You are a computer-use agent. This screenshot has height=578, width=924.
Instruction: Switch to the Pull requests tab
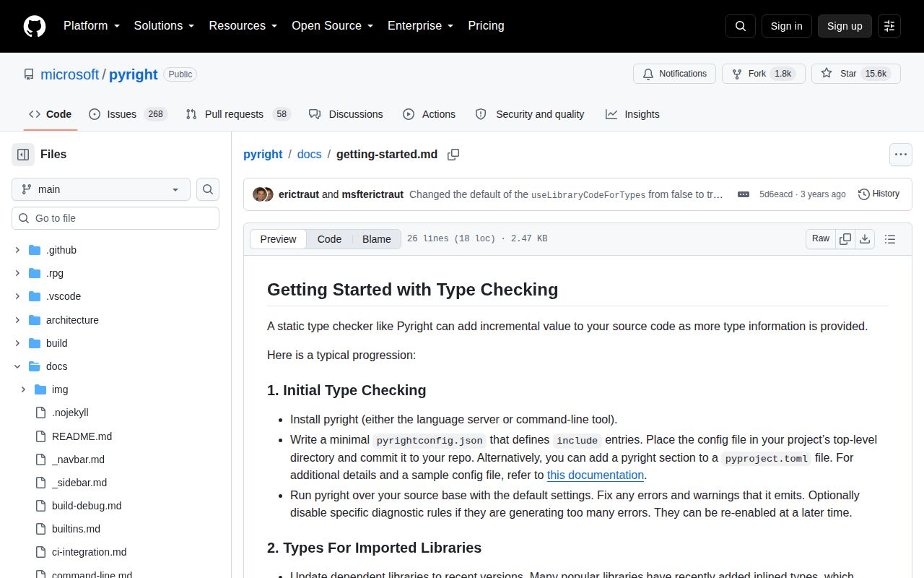click(237, 114)
